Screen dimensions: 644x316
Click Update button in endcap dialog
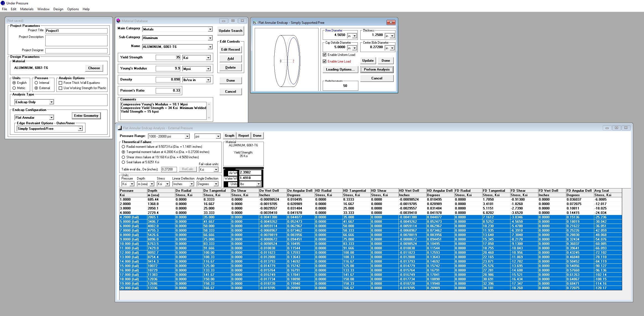[x=368, y=61]
